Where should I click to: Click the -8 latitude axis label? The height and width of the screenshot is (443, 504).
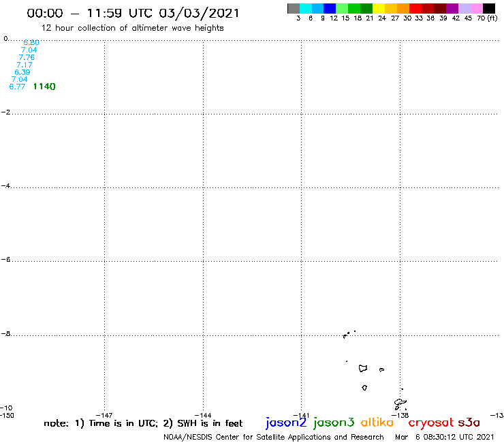pyautogui.click(x=5, y=333)
